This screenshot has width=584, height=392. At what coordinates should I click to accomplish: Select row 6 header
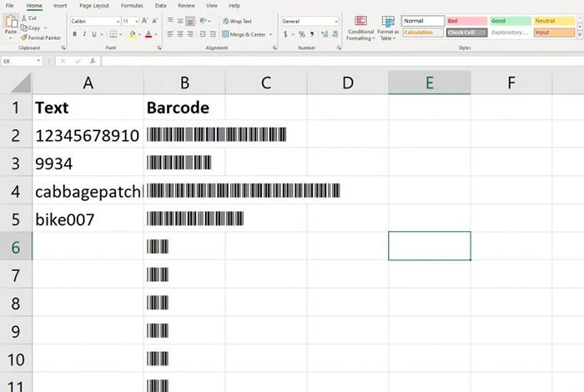[x=16, y=246]
